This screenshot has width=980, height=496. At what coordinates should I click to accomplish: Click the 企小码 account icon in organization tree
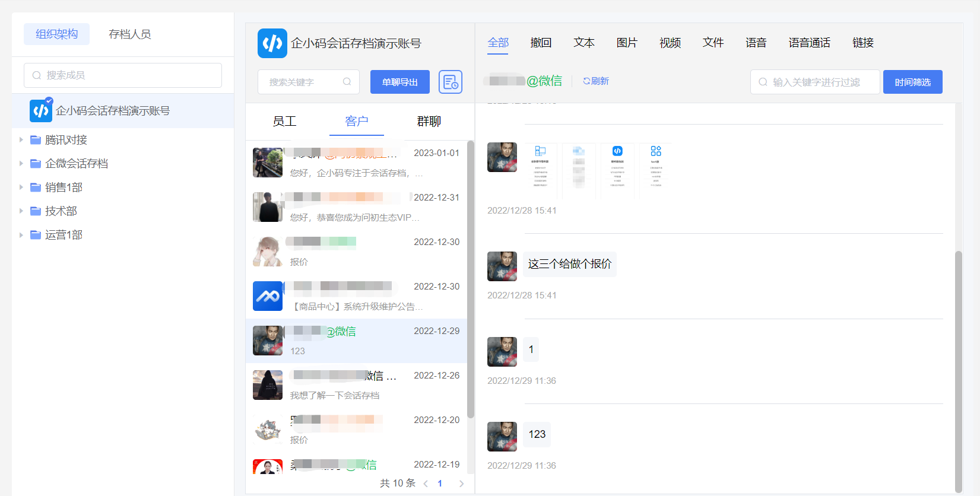pyautogui.click(x=41, y=111)
